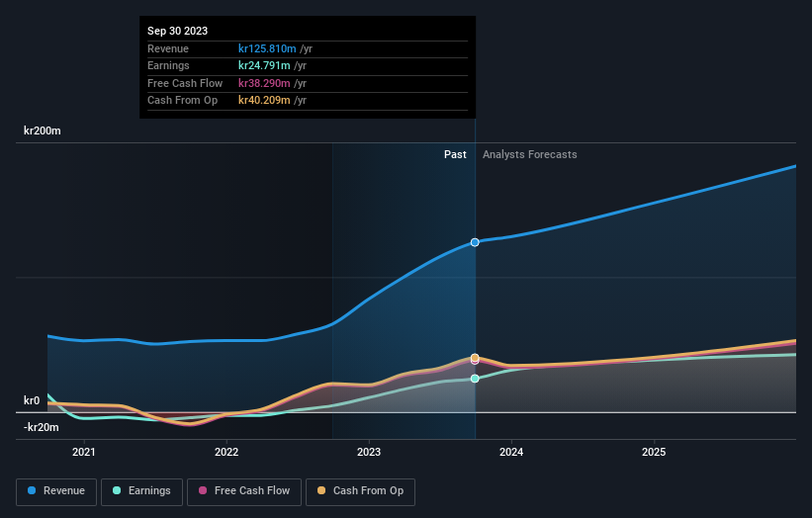The height and width of the screenshot is (518, 812).
Task: Click the 2024 x-axis label
Action: (x=511, y=452)
